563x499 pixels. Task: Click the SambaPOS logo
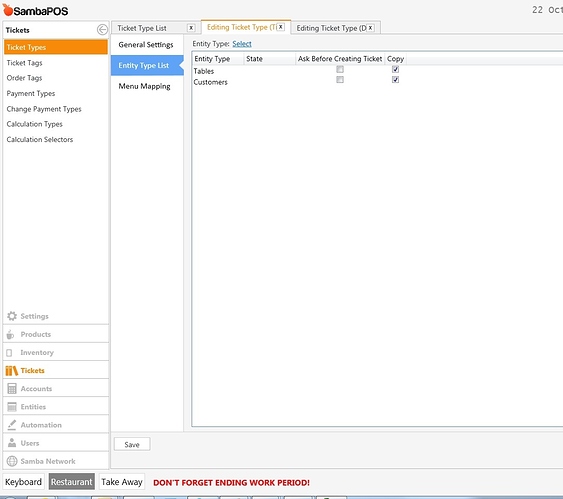(x=35, y=10)
